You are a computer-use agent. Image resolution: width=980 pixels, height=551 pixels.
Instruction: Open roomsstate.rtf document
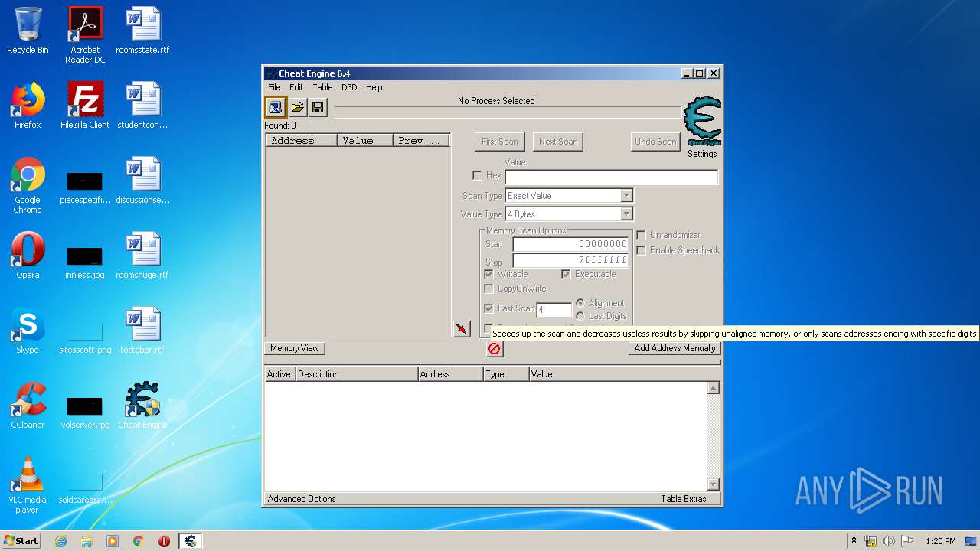pos(142,31)
